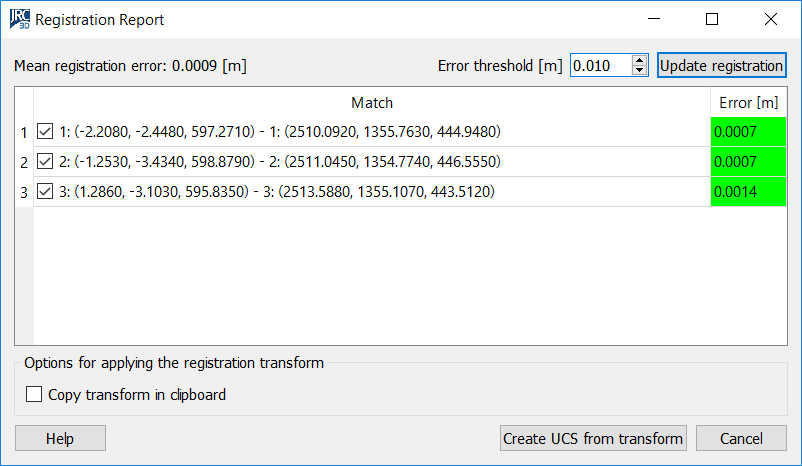
Task: Click the Match column header
Action: [x=372, y=102]
